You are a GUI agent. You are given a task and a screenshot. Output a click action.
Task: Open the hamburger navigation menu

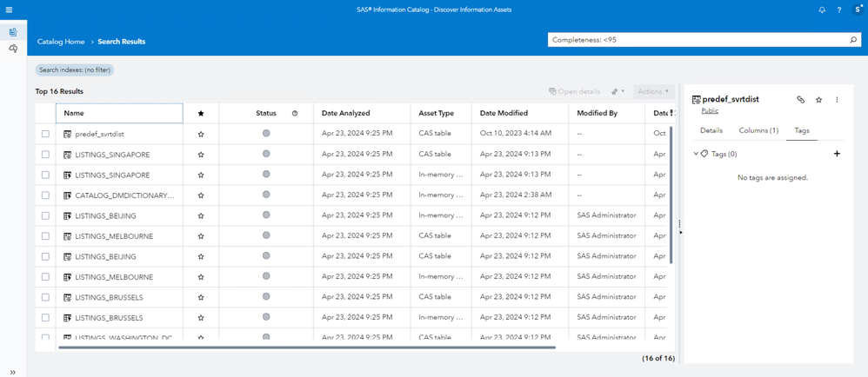click(x=10, y=10)
